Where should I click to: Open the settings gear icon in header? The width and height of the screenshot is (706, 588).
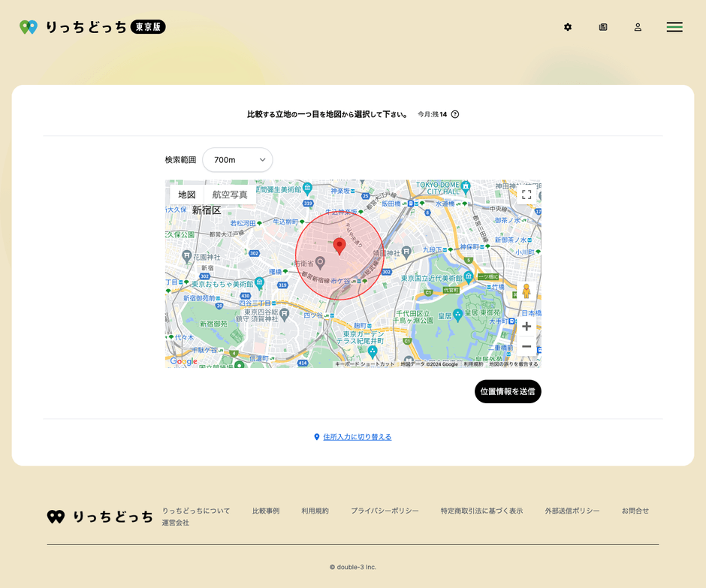coord(568,27)
